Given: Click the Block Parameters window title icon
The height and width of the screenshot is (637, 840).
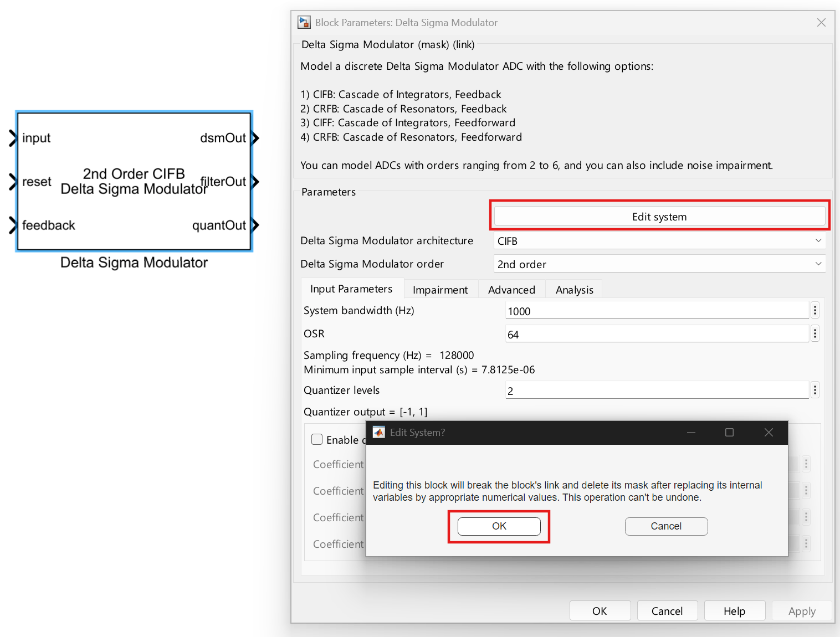Looking at the screenshot, I should [304, 23].
